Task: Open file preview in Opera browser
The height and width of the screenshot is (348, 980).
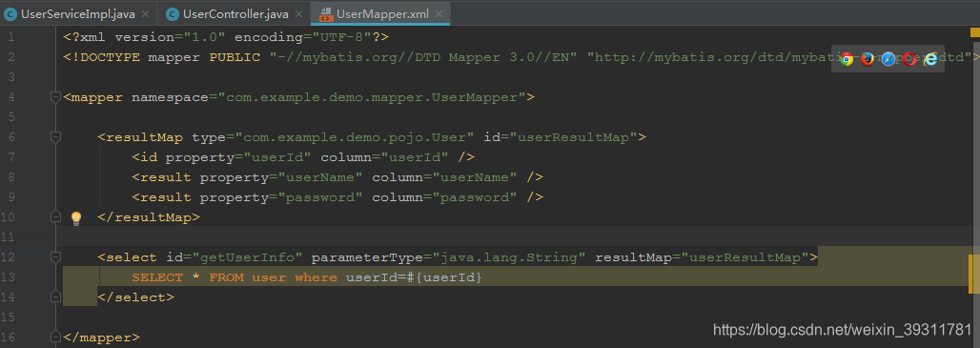Action: pyautogui.click(x=909, y=59)
